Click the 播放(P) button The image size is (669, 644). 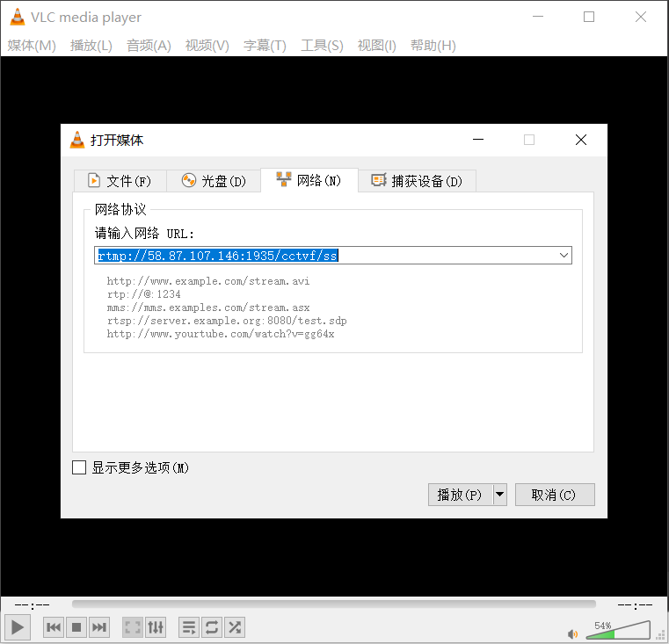tap(461, 495)
